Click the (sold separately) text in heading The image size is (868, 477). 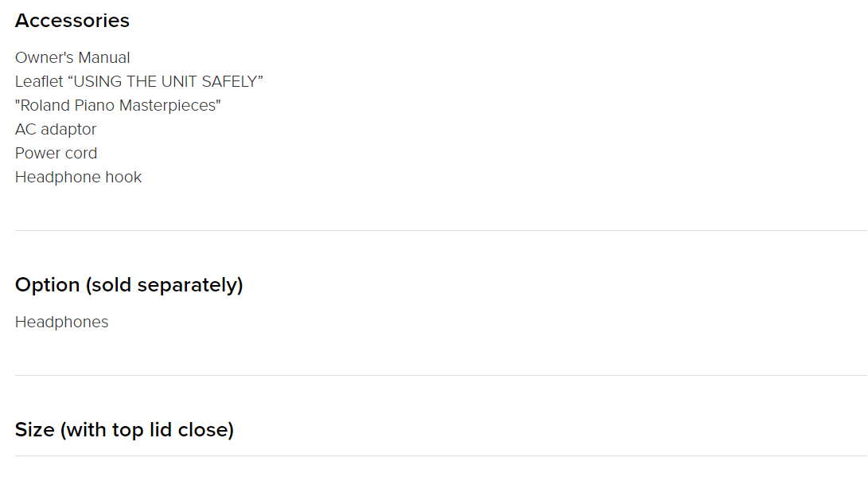(x=164, y=285)
